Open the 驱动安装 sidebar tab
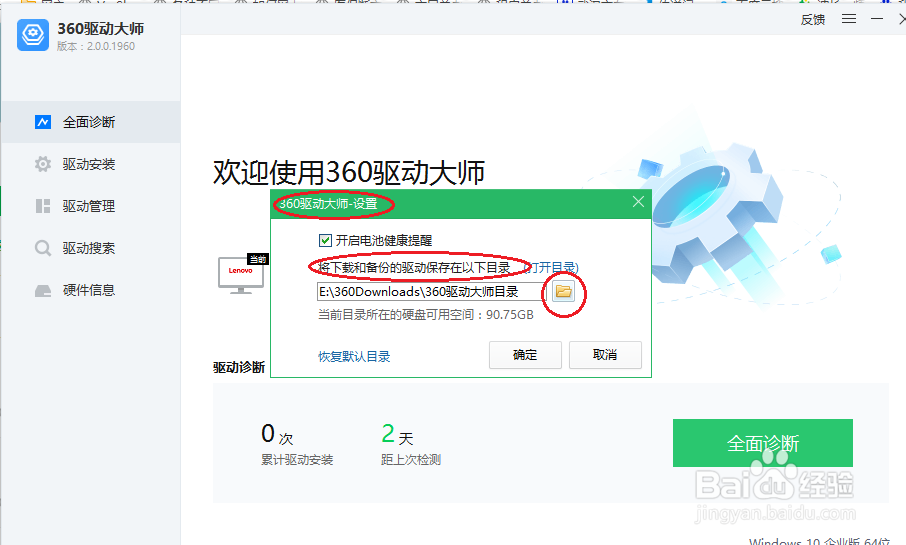The image size is (906, 545). (x=90, y=164)
